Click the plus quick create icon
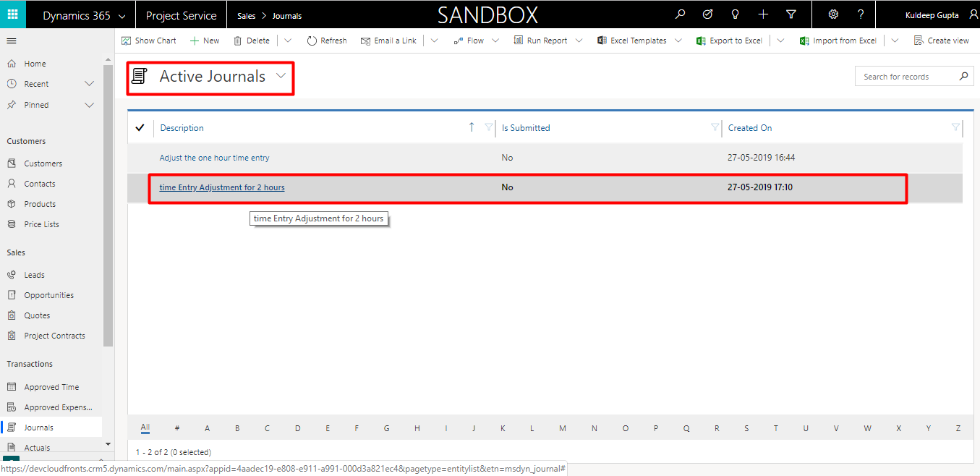Image resolution: width=980 pixels, height=476 pixels. [x=763, y=14]
